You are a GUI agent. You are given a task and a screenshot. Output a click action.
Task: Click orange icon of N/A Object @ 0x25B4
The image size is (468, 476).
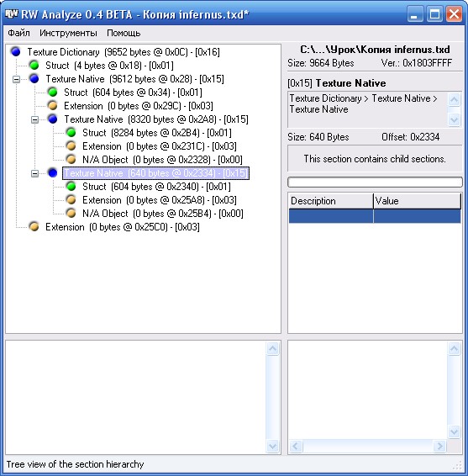click(71, 213)
